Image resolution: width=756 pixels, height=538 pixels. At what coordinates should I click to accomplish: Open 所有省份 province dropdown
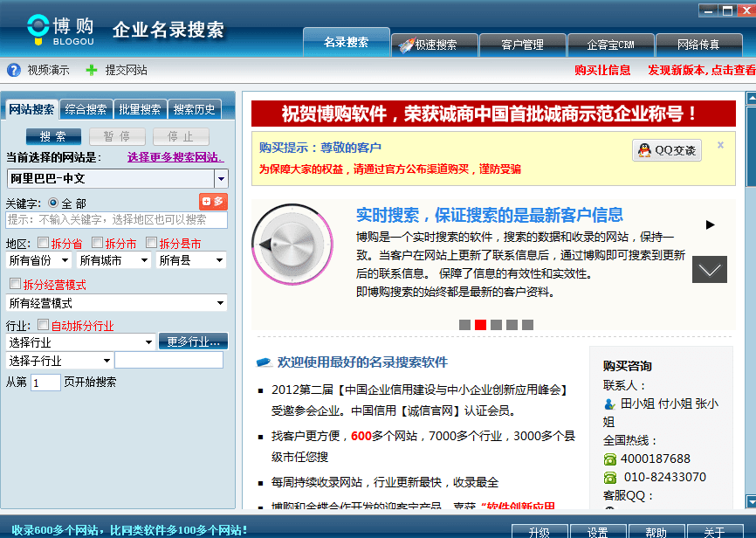click(38, 260)
